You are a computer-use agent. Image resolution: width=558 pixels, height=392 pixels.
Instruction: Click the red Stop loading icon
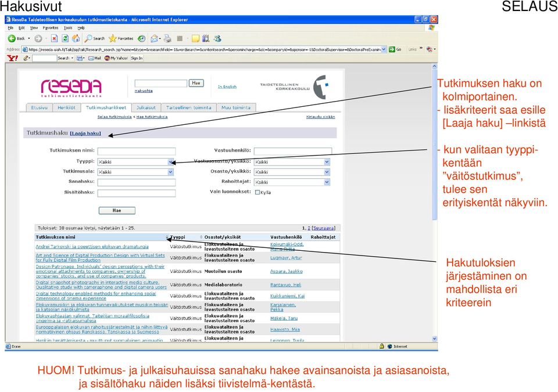pos(54,38)
